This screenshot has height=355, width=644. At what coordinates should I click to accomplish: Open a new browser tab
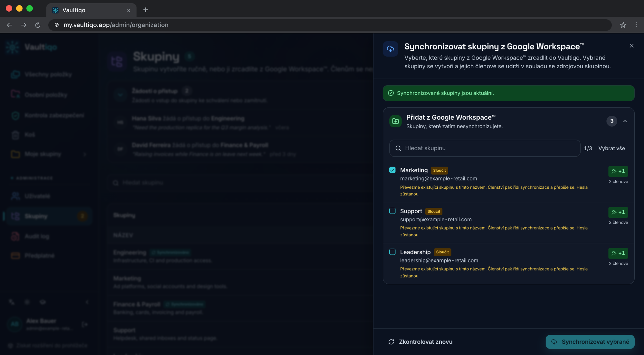[x=146, y=10]
